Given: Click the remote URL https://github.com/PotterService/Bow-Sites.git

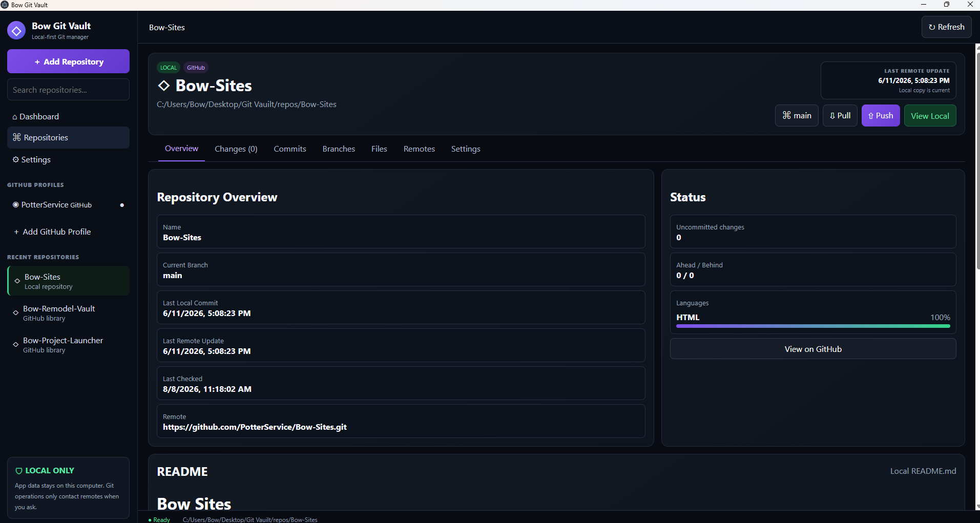Looking at the screenshot, I should pyautogui.click(x=255, y=427).
